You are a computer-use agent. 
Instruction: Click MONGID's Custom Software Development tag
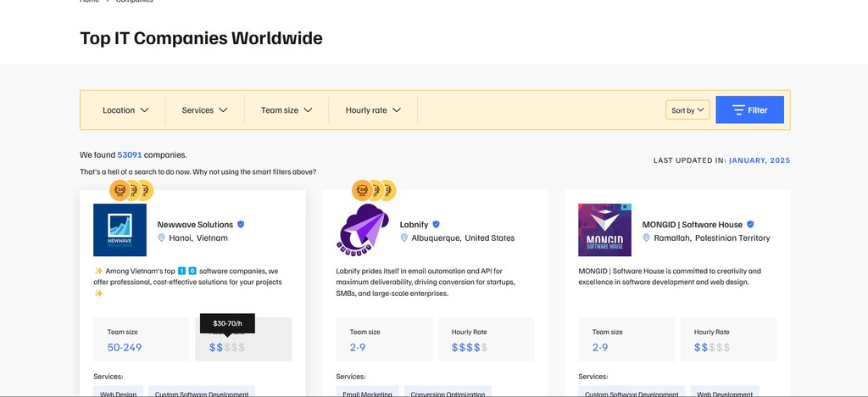pyautogui.click(x=632, y=392)
